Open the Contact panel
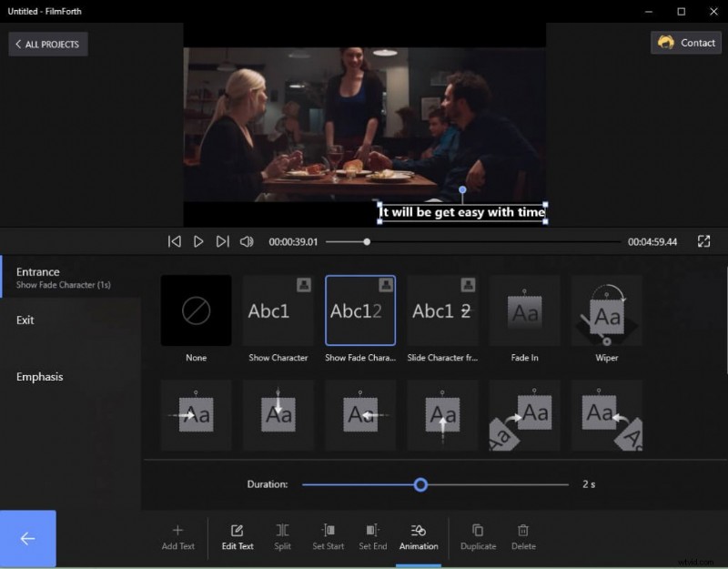Viewport: 728px width, 569px height. (x=685, y=43)
